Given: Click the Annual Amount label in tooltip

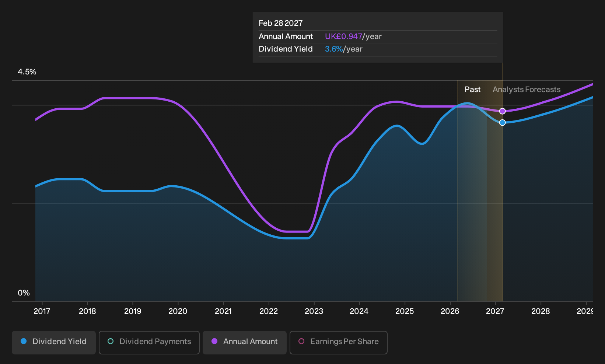Looking at the screenshot, I should tap(286, 36).
